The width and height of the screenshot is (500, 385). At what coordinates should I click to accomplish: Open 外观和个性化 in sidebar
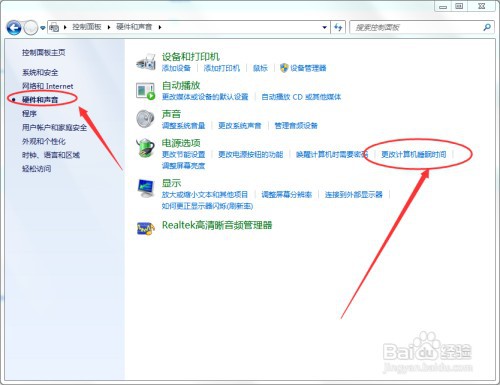point(44,141)
